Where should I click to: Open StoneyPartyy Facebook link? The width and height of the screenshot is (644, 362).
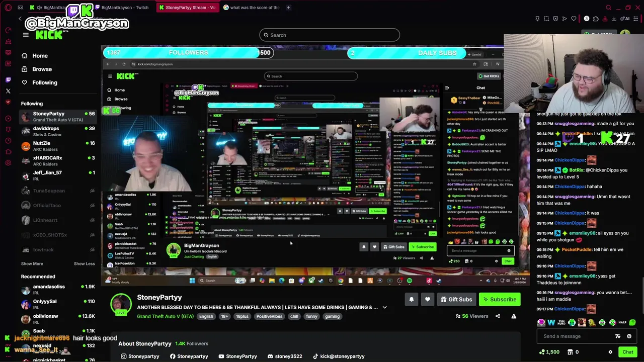[189, 356]
